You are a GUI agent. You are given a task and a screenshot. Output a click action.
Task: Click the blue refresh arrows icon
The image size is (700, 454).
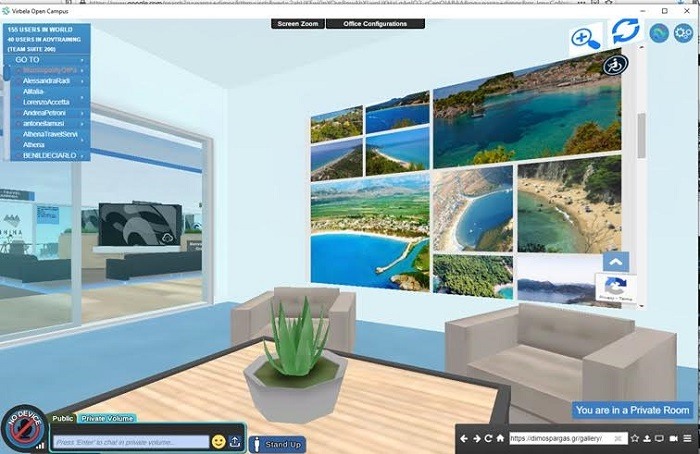[x=625, y=31]
